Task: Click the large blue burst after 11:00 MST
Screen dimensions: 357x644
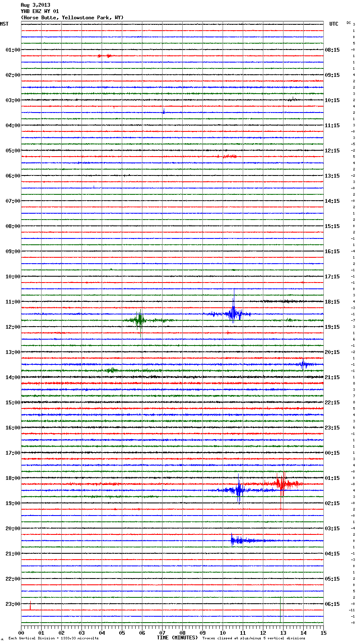Action: tap(233, 313)
